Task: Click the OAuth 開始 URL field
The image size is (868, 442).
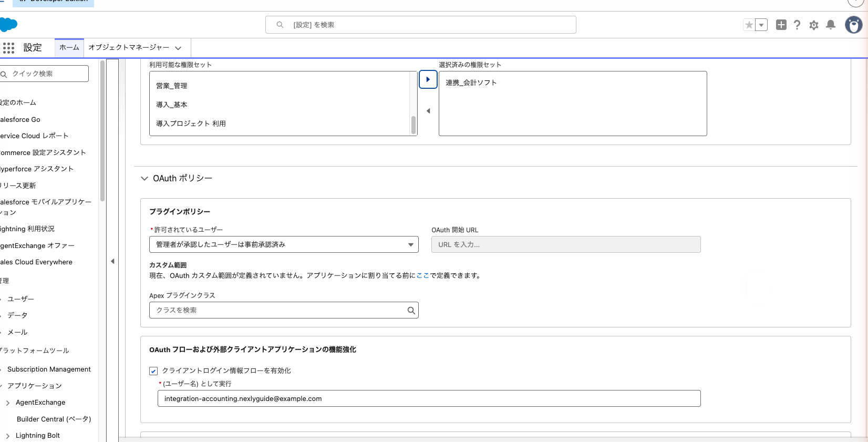Action: [x=566, y=244]
